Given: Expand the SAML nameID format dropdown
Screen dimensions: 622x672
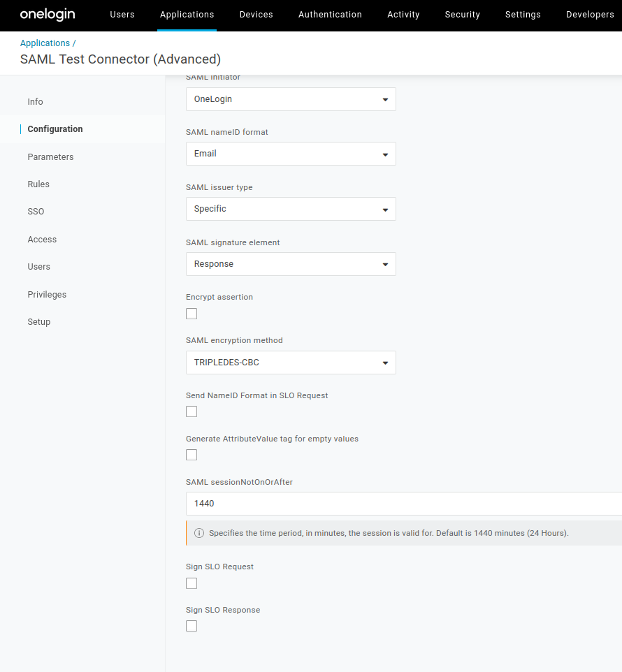Looking at the screenshot, I should coord(291,154).
